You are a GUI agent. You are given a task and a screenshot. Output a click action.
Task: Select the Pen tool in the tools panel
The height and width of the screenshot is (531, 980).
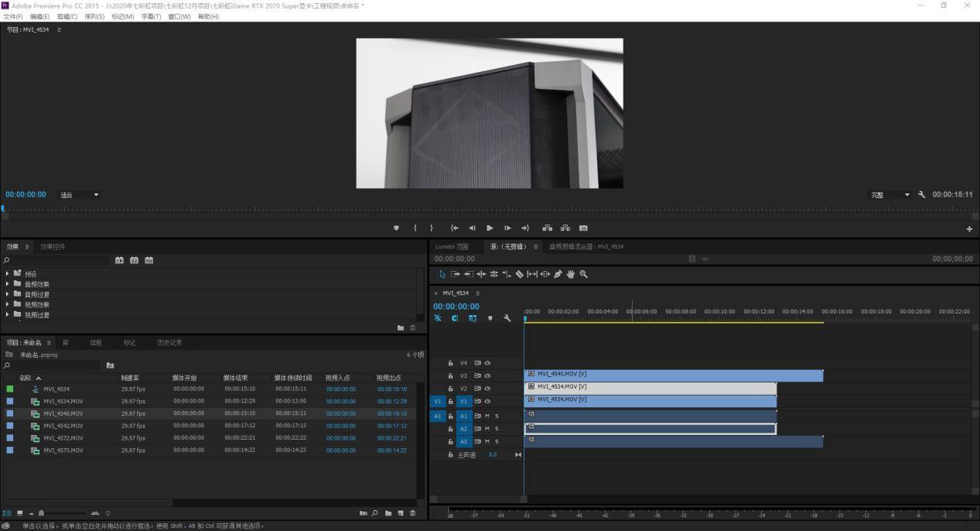(x=558, y=274)
